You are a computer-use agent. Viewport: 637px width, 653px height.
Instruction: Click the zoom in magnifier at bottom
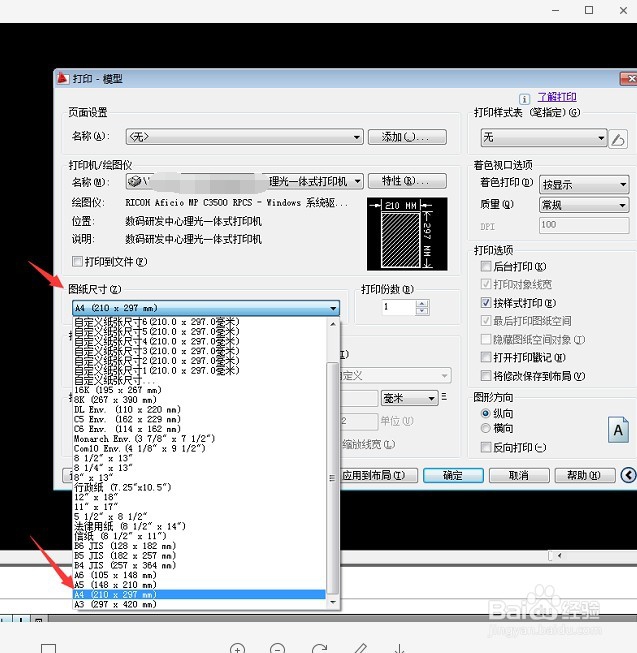[x=237, y=649]
